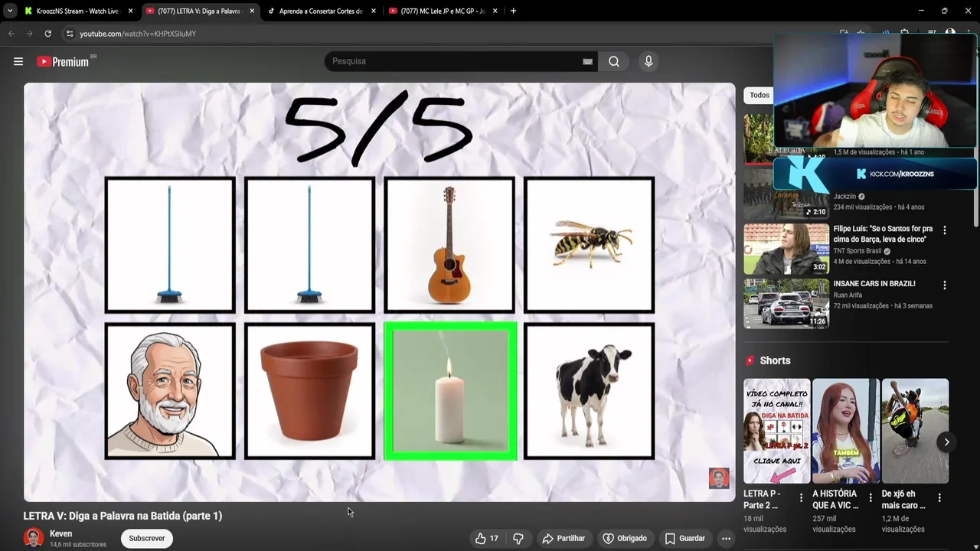Go forward in browser history
The width and height of the screenshot is (980, 551).
[x=29, y=34]
